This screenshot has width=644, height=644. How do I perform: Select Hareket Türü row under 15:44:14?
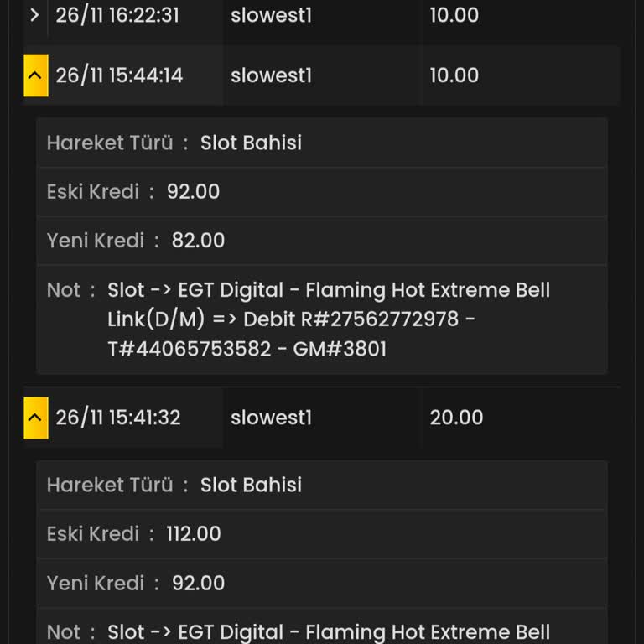coord(321,143)
